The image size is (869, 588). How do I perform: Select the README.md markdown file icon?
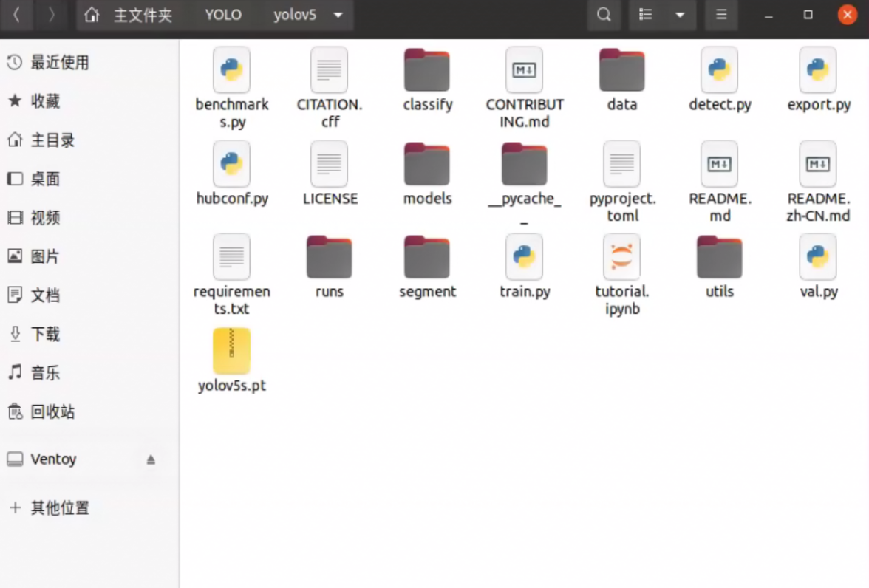[x=720, y=164]
